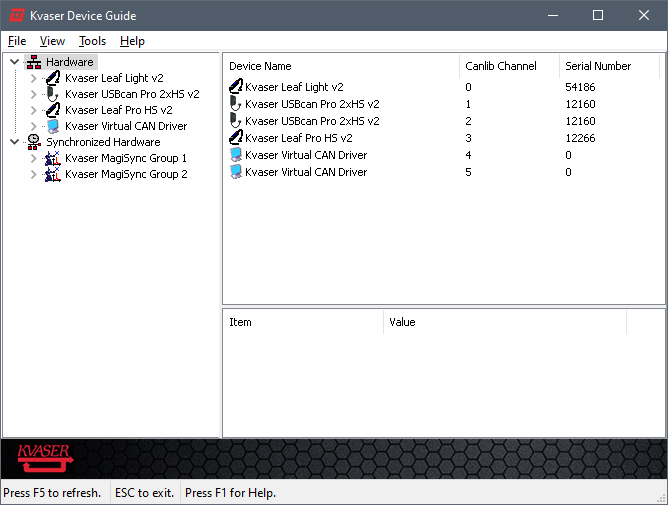This screenshot has width=668, height=505.
Task: Click Leaf Pro HS v2 icon in device list
Action: (236, 138)
